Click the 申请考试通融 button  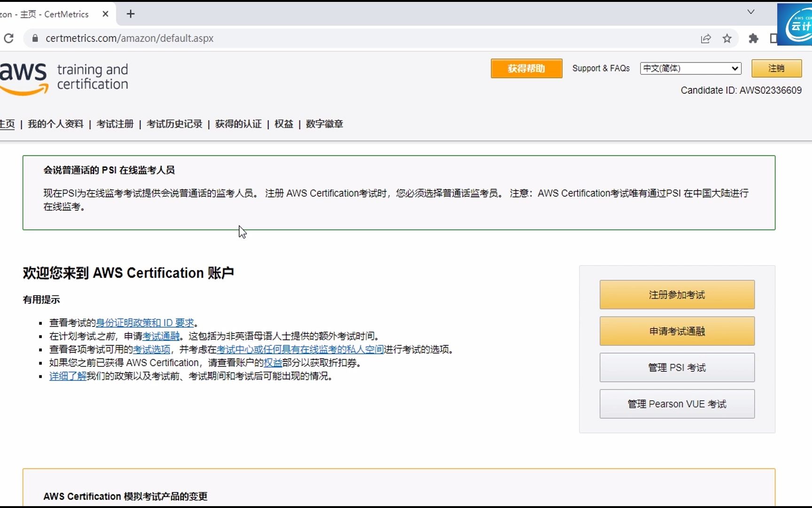coord(677,331)
